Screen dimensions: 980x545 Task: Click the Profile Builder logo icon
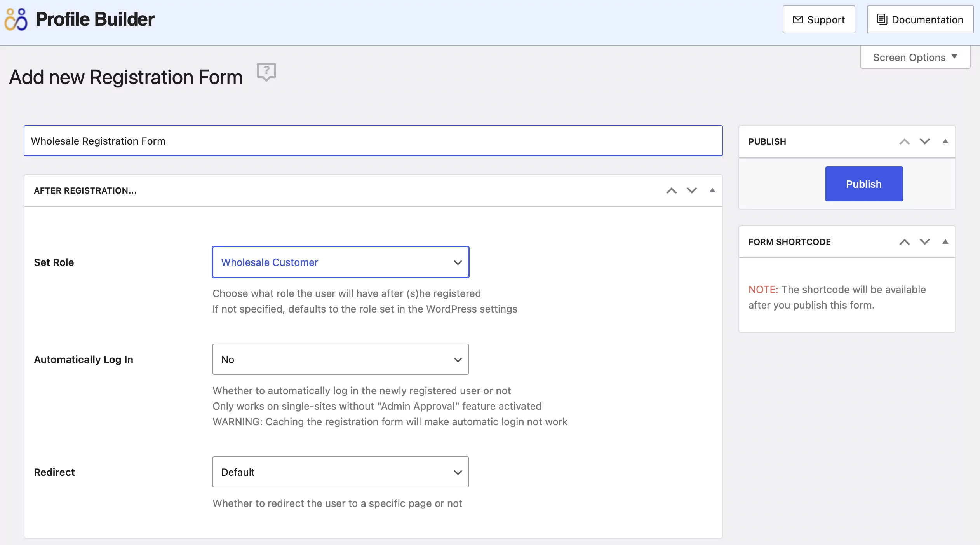(16, 19)
